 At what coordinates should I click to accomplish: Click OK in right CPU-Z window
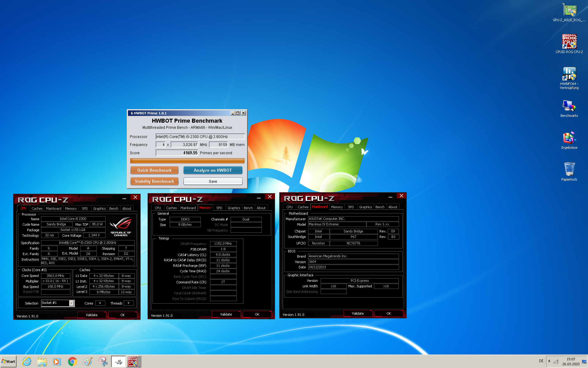point(389,313)
